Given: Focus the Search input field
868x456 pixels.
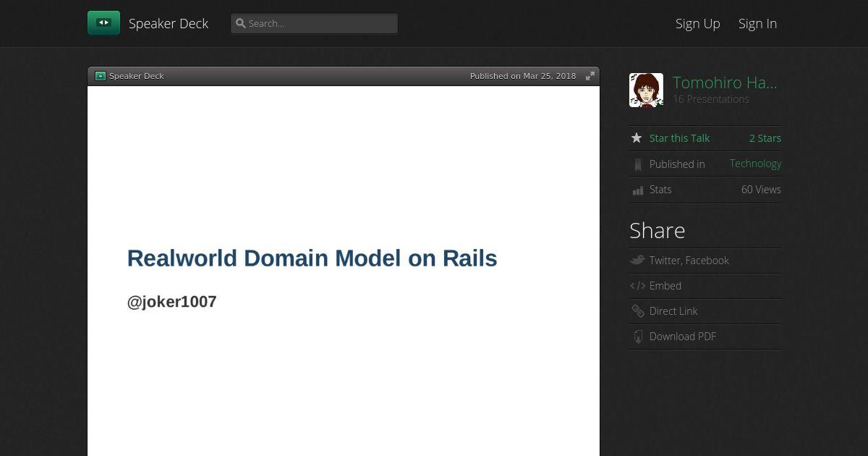Looking at the screenshot, I should pyautogui.click(x=314, y=23).
